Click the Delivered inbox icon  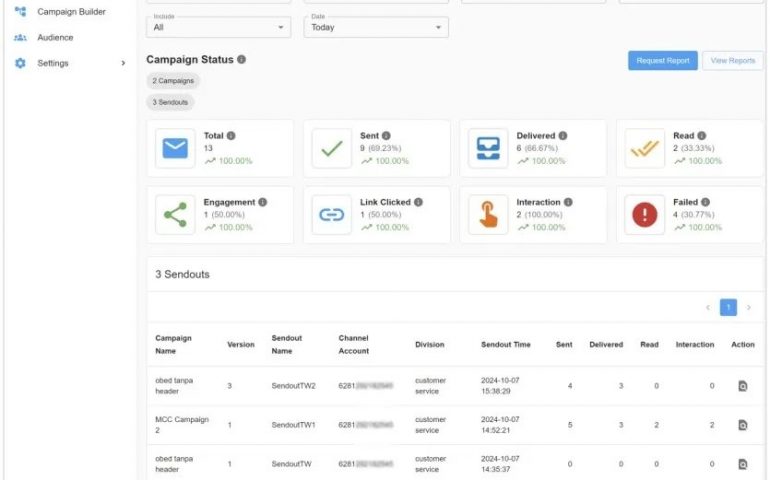click(488, 149)
